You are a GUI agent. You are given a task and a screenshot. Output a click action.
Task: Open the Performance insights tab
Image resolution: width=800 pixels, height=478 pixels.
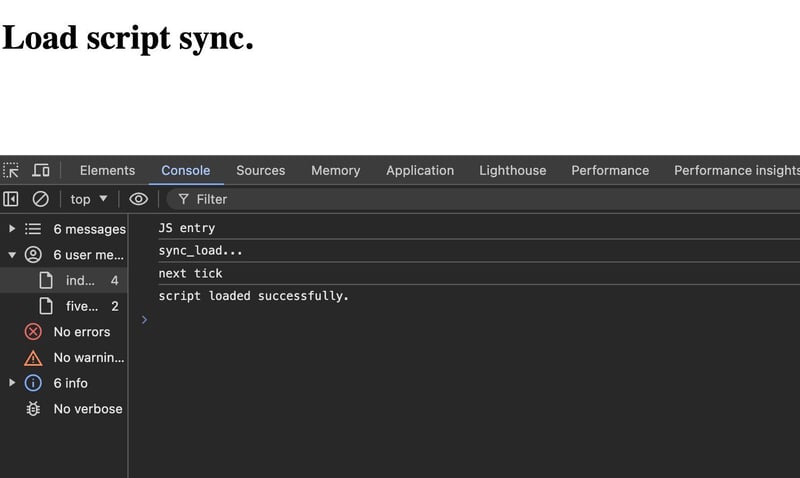click(737, 170)
